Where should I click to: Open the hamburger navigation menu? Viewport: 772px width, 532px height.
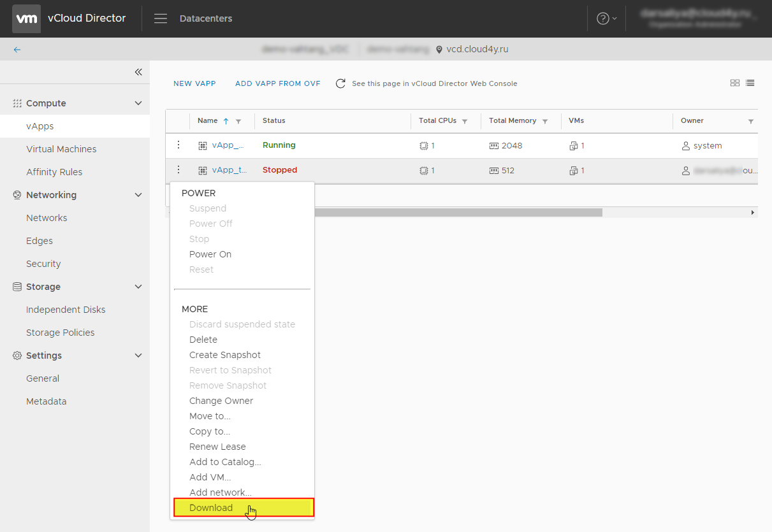[x=161, y=18]
